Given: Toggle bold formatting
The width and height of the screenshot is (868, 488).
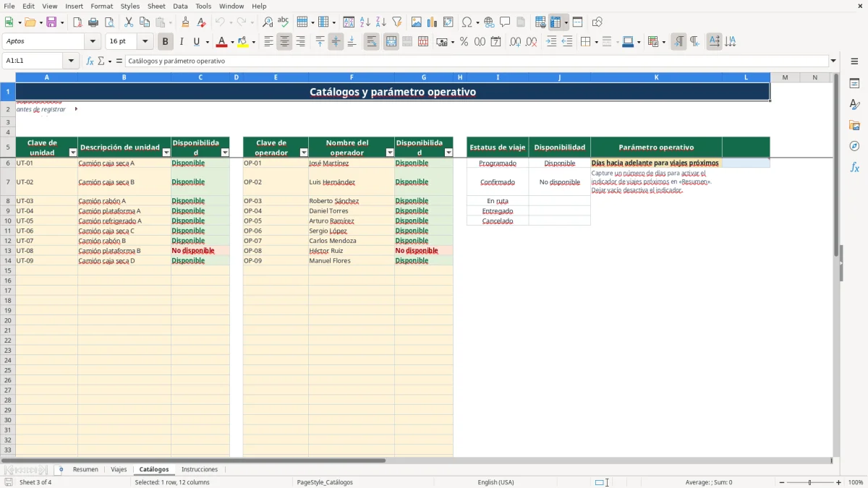Looking at the screenshot, I should 165,42.
